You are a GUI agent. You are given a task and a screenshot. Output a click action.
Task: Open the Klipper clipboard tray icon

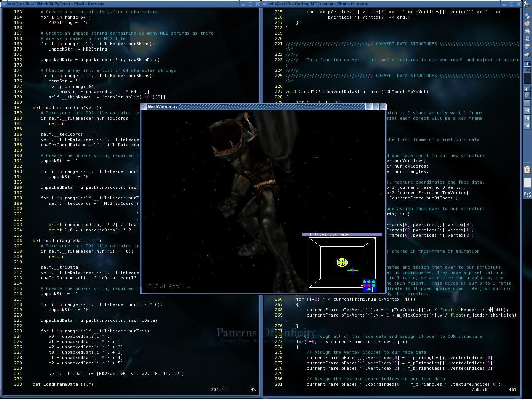(527, 170)
